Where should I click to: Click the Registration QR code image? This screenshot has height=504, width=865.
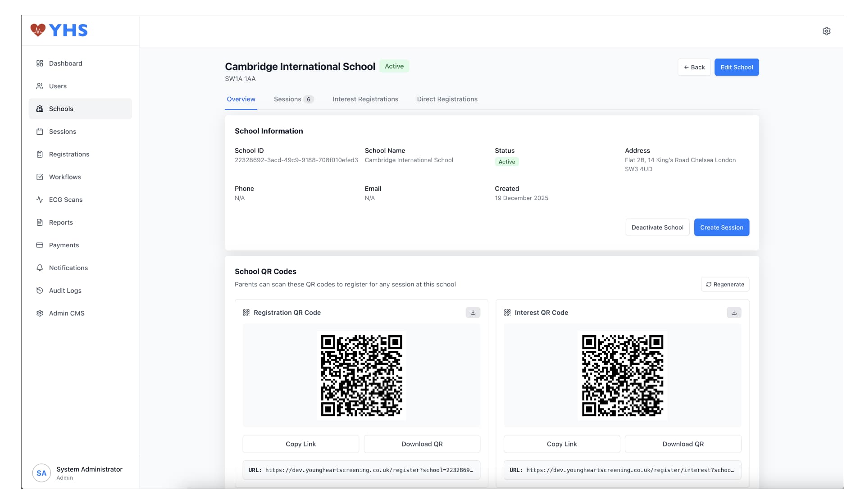[362, 376]
